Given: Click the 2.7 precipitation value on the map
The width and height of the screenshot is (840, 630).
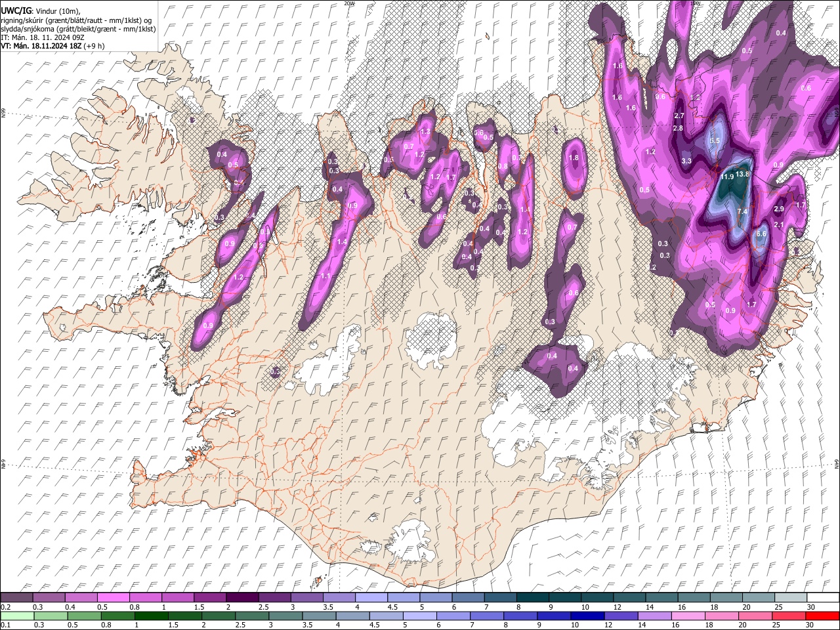Looking at the screenshot, I should click(679, 116).
